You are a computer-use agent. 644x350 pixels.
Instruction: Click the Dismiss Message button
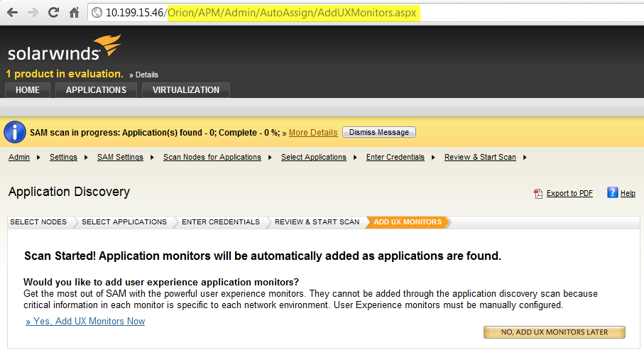378,132
